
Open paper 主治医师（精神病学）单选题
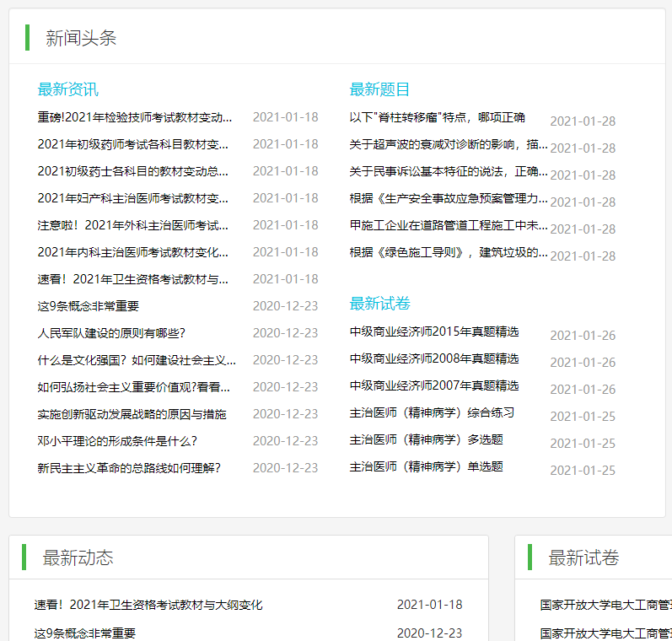[x=426, y=466]
